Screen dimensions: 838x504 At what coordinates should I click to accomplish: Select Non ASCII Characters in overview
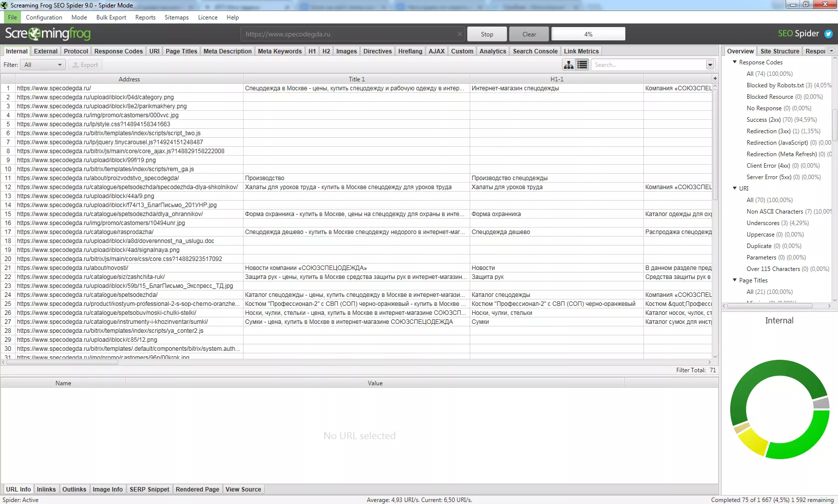[789, 212]
